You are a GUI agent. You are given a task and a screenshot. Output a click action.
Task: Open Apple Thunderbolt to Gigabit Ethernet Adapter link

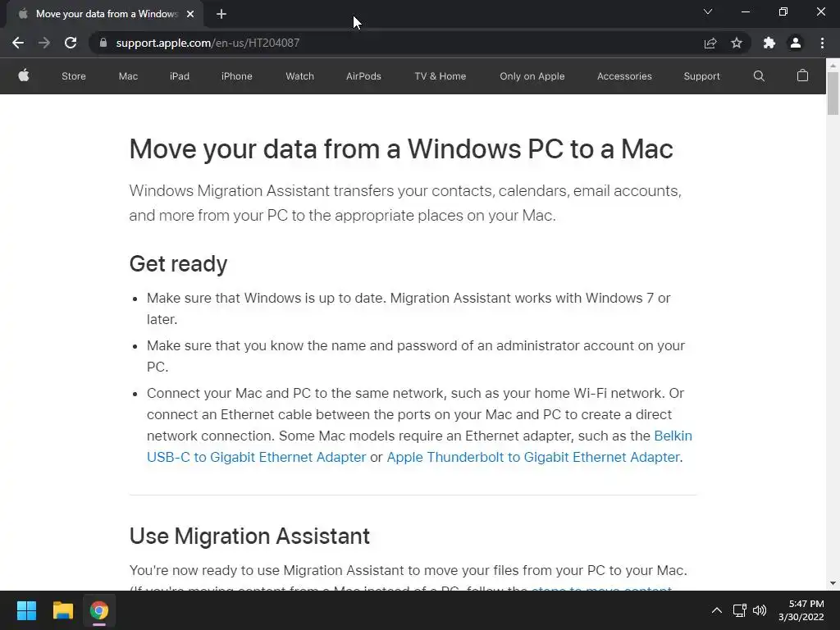[x=533, y=457]
